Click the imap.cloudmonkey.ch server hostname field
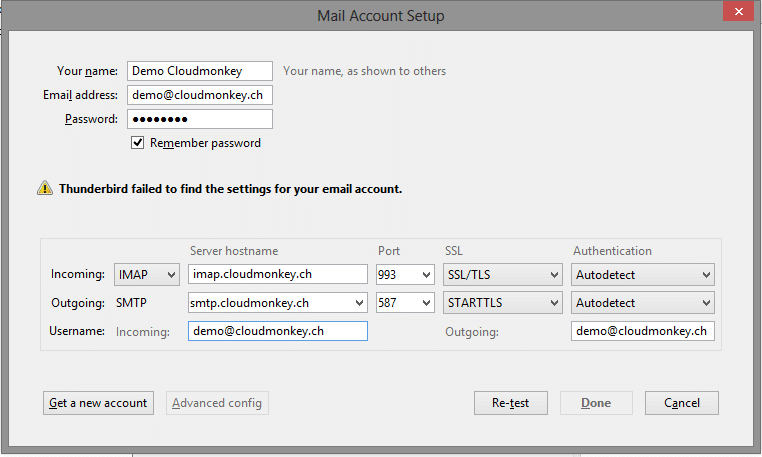The image size is (762, 457). [x=277, y=274]
